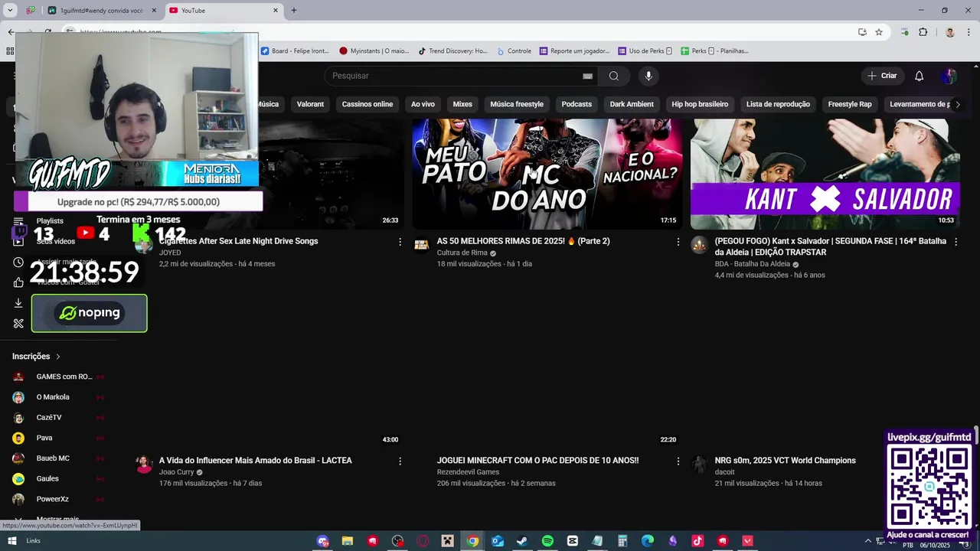The width and height of the screenshot is (980, 551).
Task: Open File Explorer from the taskbar
Action: (x=347, y=541)
